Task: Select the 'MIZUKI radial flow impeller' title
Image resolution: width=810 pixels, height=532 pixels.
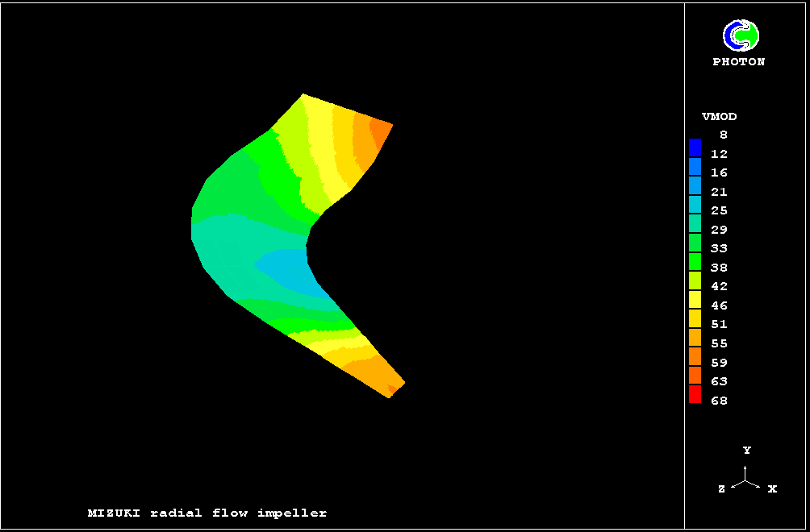Action: pos(207,513)
